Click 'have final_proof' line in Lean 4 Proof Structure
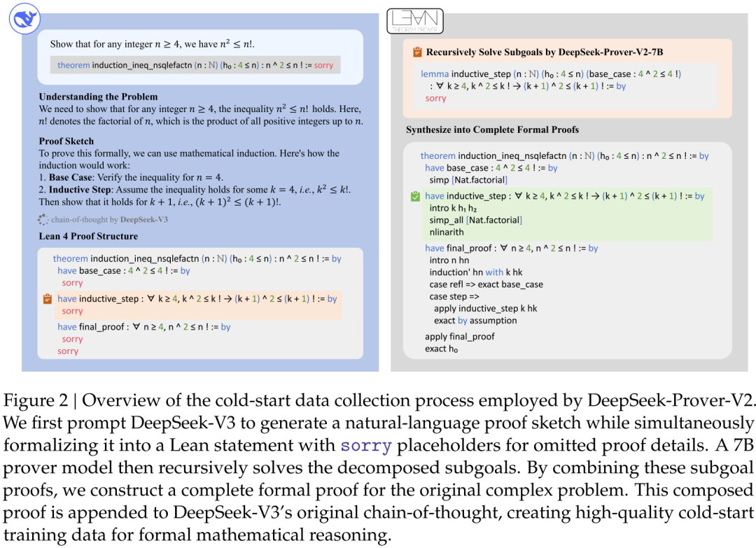 144,327
